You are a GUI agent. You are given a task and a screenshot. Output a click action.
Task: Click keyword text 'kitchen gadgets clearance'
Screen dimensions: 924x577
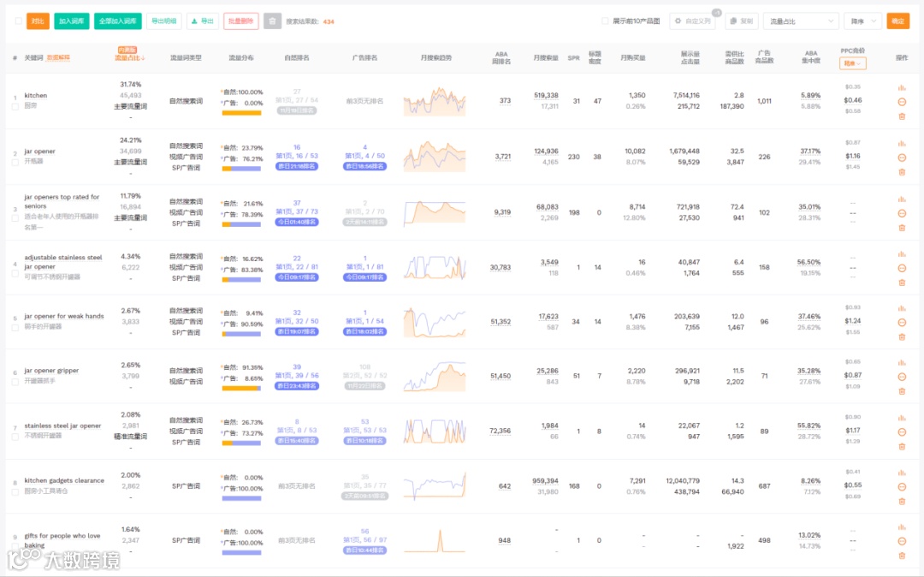coord(64,480)
